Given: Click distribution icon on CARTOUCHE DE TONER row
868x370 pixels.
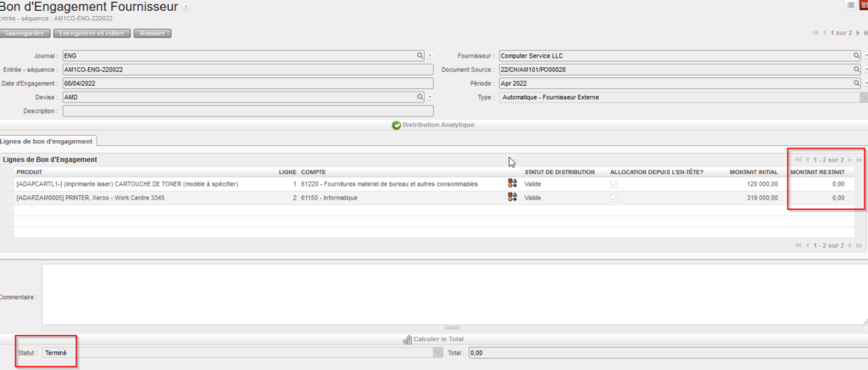Looking at the screenshot, I should (x=512, y=184).
